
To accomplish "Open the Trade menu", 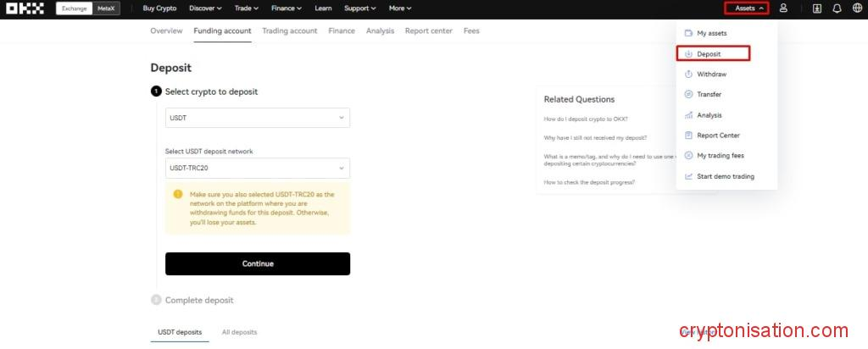I will (247, 8).
